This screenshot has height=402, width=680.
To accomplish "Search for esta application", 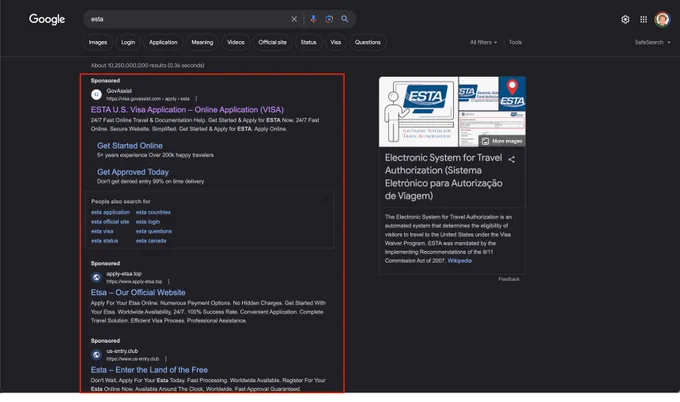I will pos(111,212).
